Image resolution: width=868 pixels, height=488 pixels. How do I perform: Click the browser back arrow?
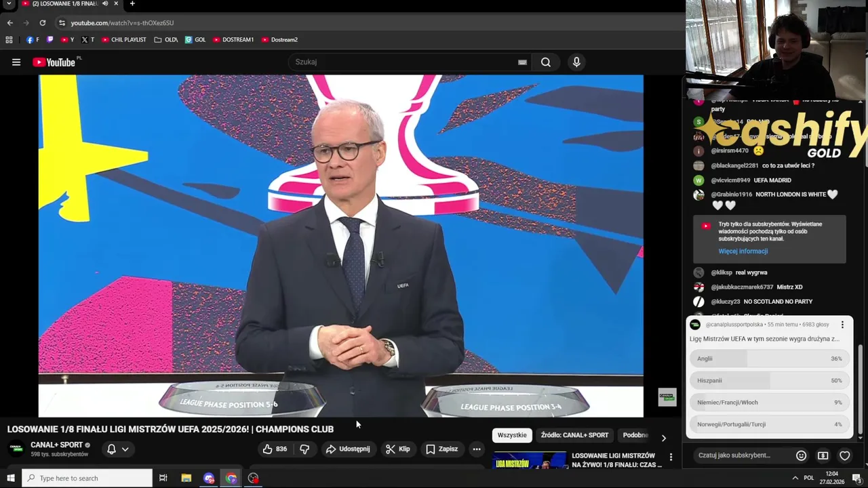(x=10, y=23)
